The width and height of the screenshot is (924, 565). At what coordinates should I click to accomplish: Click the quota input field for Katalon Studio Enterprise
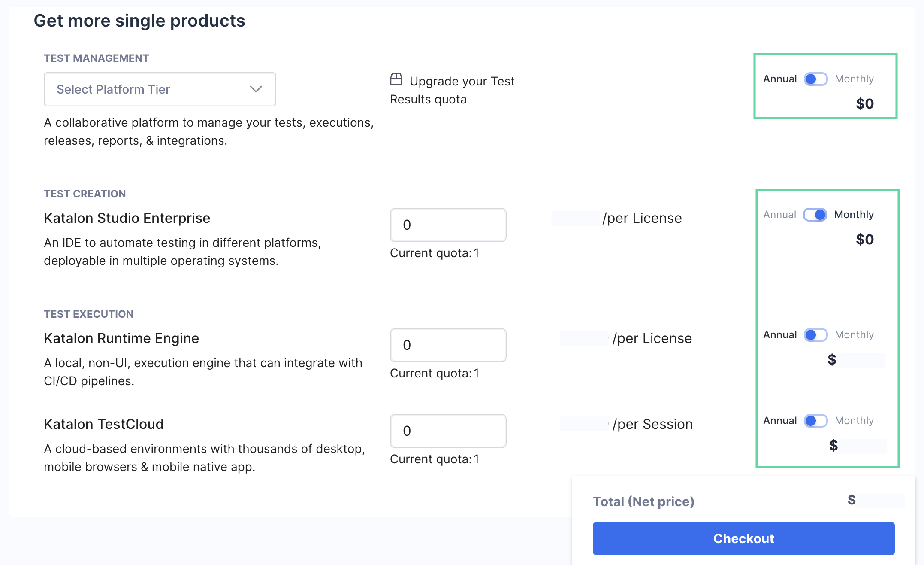pyautogui.click(x=448, y=225)
